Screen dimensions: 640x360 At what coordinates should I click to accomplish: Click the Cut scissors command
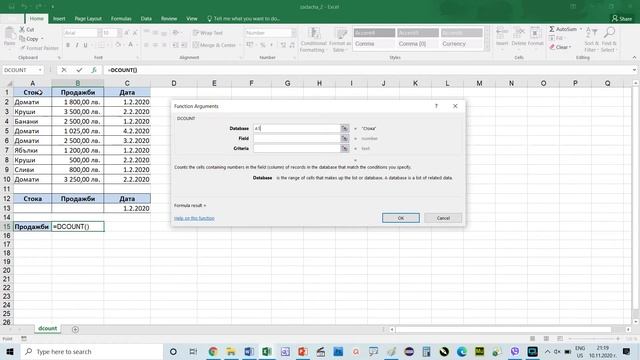pyautogui.click(x=27, y=29)
